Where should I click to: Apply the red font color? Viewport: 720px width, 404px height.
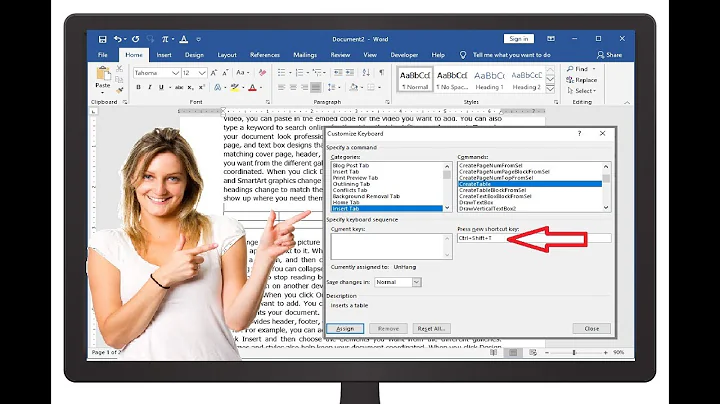click(252, 87)
